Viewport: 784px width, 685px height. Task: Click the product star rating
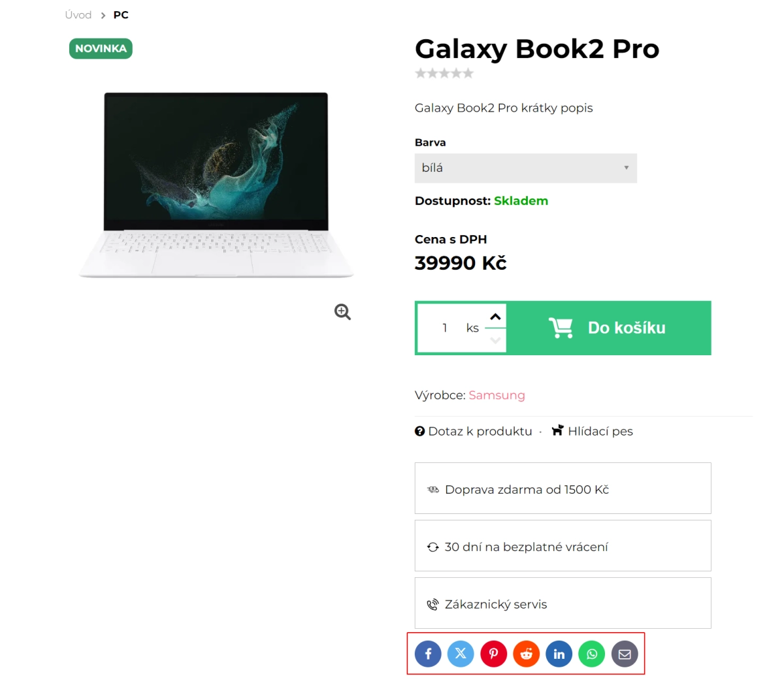click(444, 73)
